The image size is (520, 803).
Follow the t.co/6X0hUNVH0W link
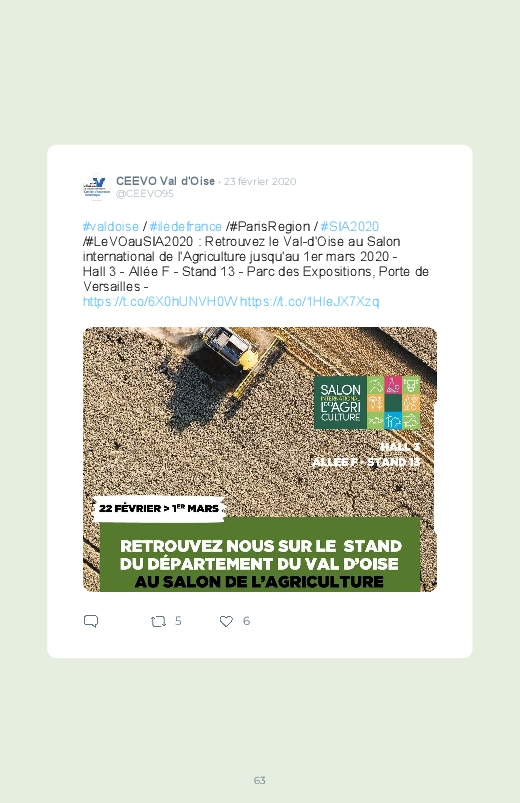[x=160, y=301]
